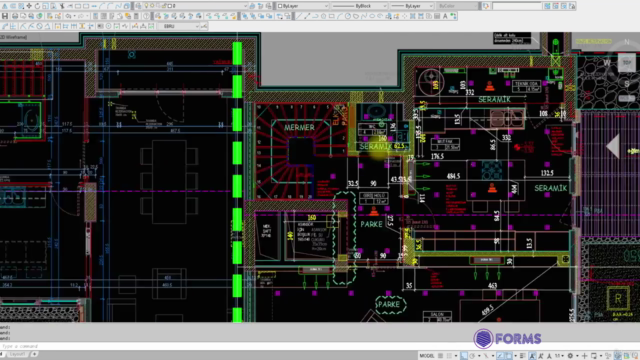Screen dimensions: 640x360
Task: Select the Polyline draw tool
Action: point(315,16)
